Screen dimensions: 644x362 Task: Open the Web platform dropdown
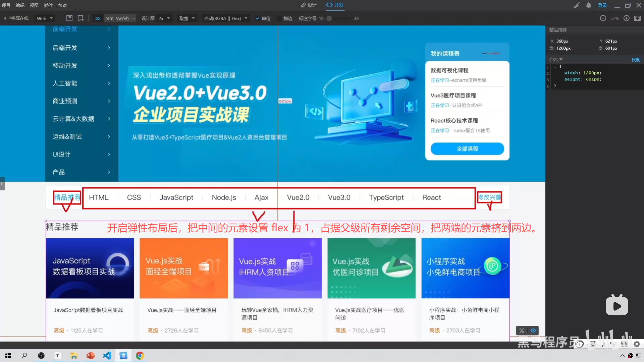[x=45, y=18]
